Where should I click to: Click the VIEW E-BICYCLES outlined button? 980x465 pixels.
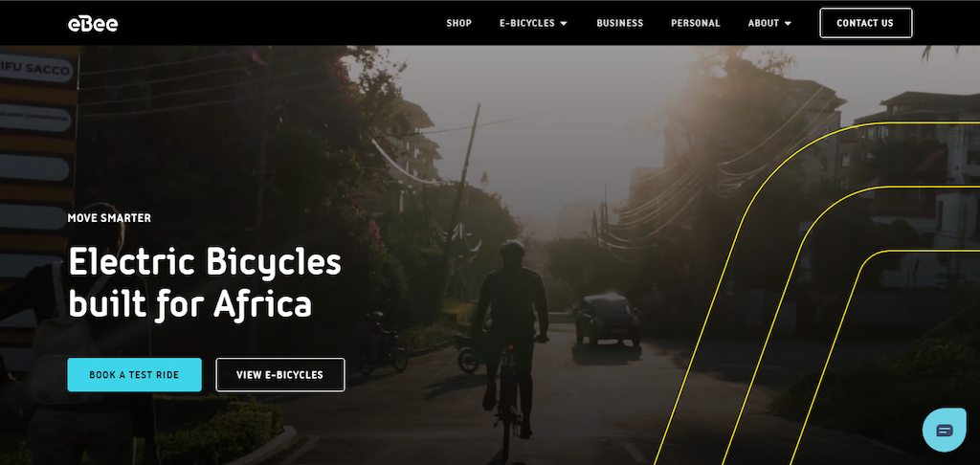tap(280, 375)
